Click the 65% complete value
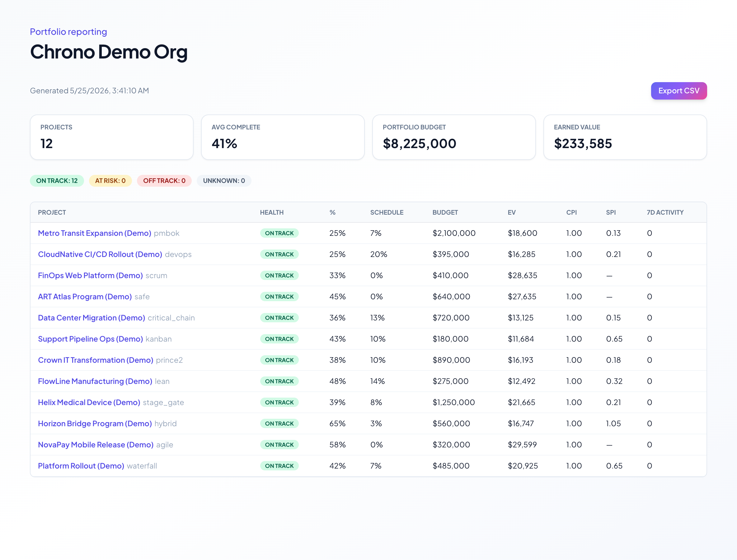737x560 pixels. pyautogui.click(x=337, y=424)
